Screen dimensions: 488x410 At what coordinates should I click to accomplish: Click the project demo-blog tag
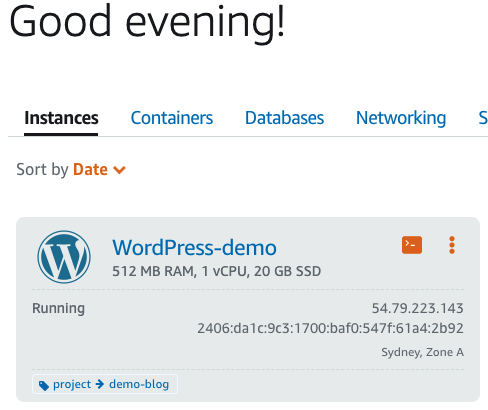[x=105, y=384]
